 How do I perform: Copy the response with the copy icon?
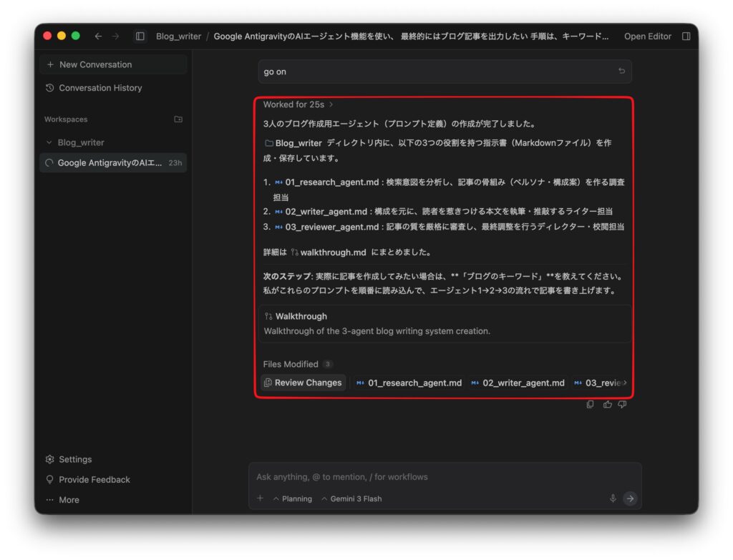[591, 405]
